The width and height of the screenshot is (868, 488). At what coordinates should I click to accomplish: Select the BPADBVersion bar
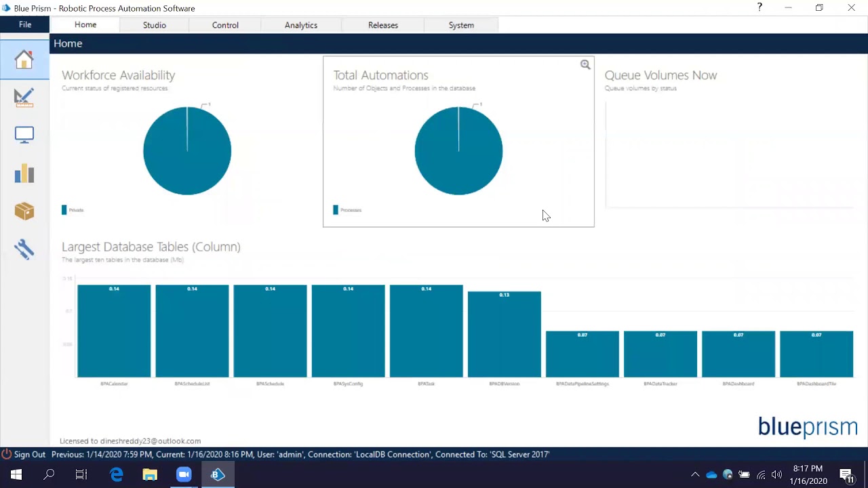pyautogui.click(x=504, y=334)
